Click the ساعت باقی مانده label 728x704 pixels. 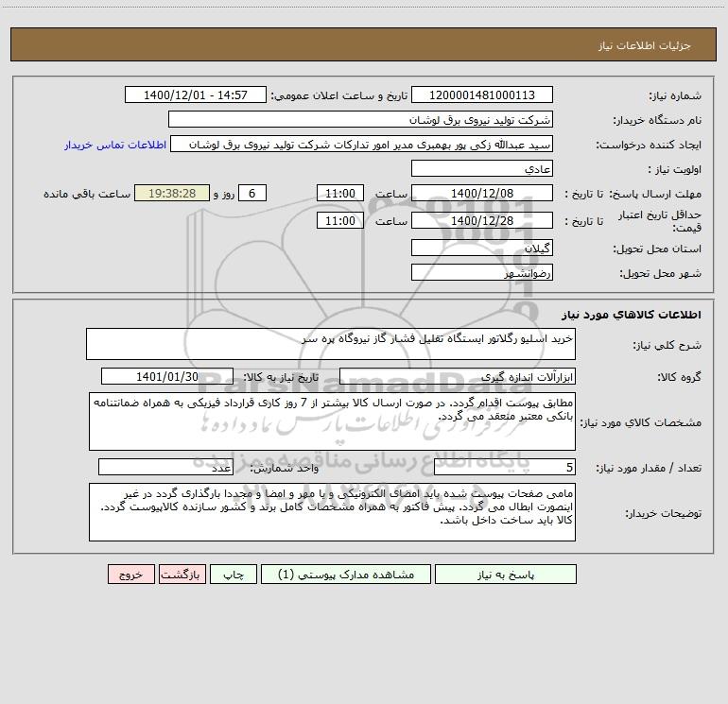[x=87, y=194]
